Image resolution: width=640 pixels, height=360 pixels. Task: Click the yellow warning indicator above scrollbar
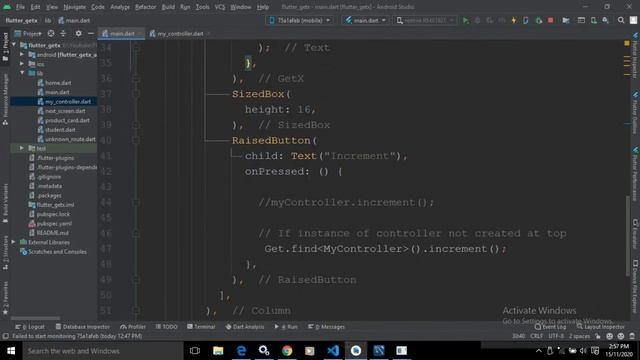627,43
